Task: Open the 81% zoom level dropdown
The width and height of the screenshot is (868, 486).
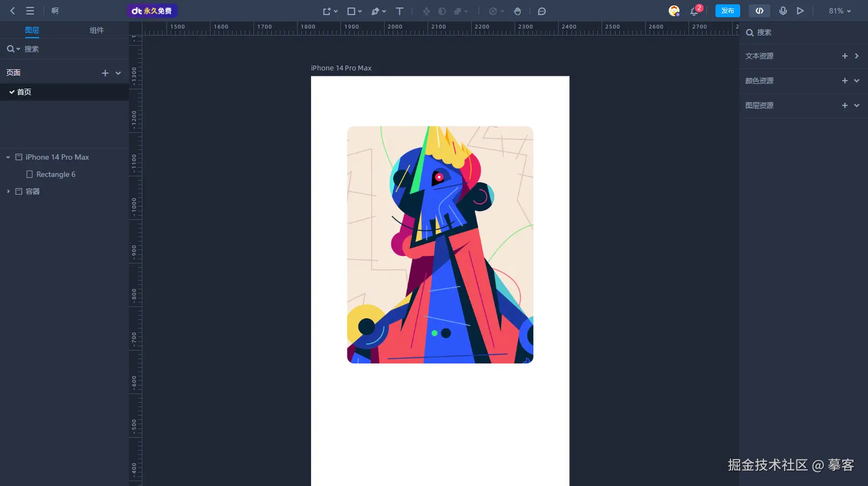Action: pos(840,11)
